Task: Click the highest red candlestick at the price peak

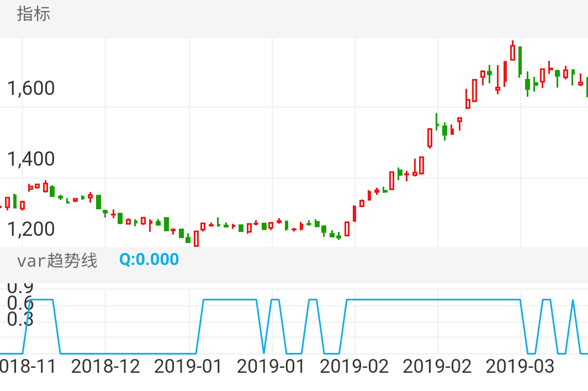Action: 512,52
